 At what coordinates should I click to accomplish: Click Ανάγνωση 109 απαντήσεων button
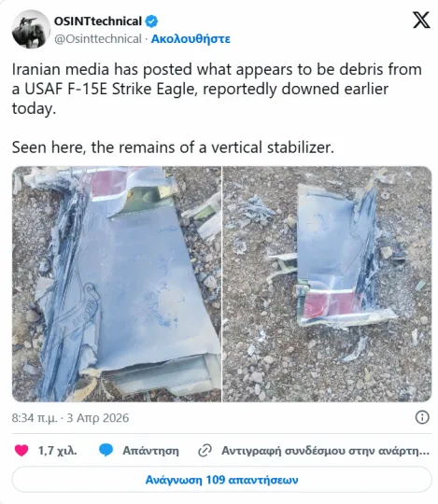221,480
